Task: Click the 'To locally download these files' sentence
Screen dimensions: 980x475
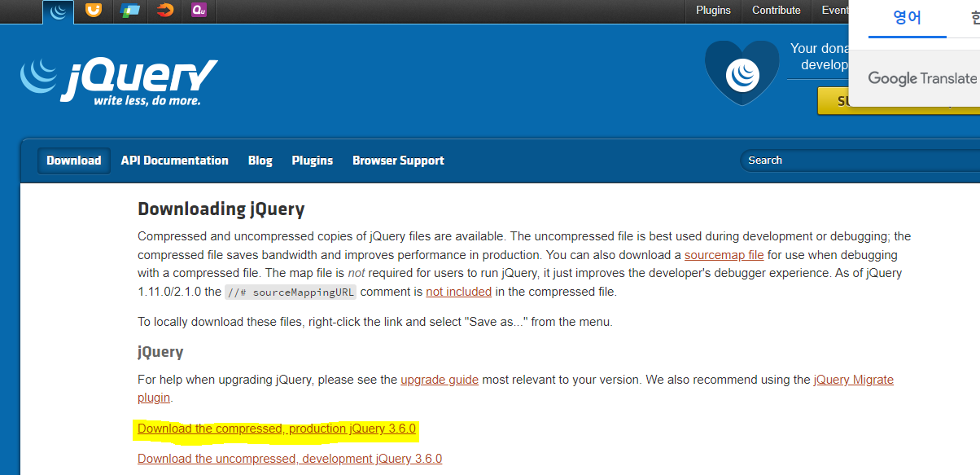Action: coord(374,322)
